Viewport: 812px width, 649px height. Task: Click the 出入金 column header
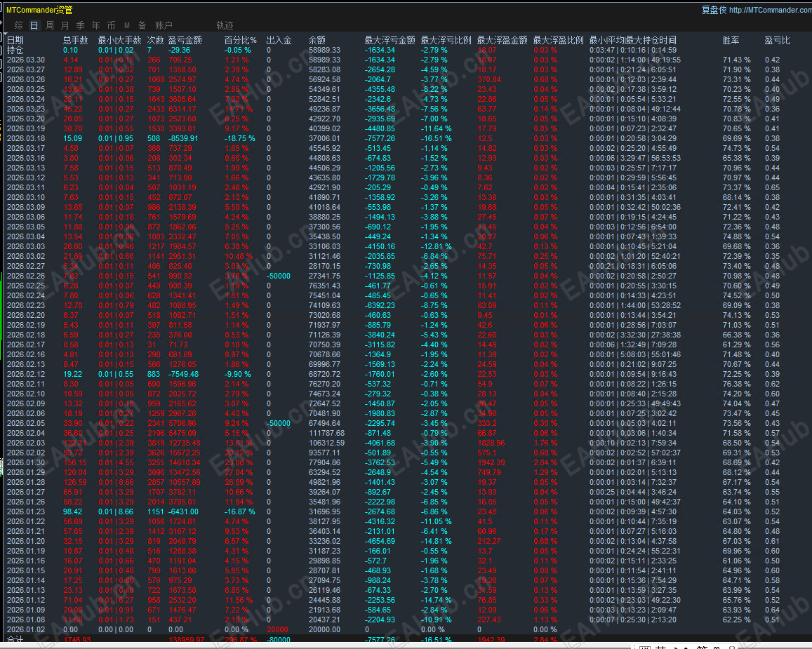(x=279, y=40)
